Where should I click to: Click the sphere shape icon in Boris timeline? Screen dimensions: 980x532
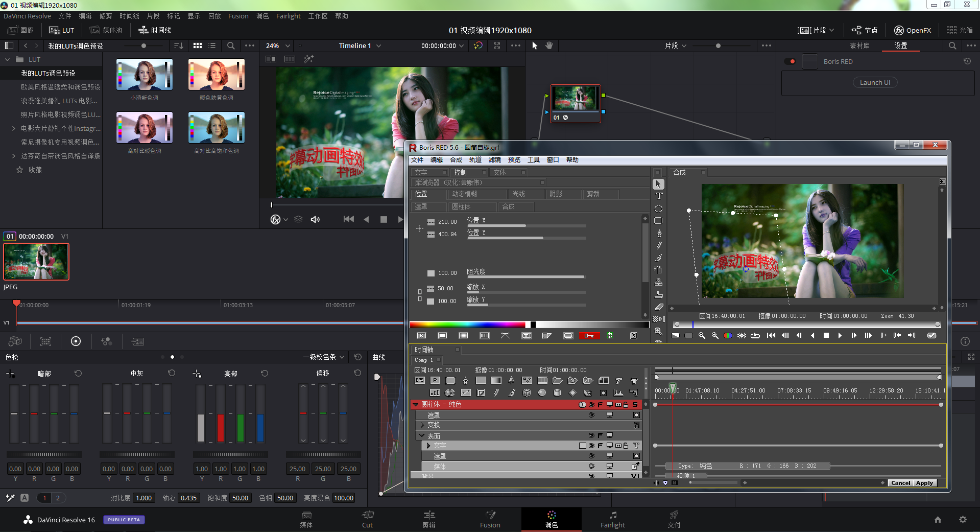click(x=542, y=392)
